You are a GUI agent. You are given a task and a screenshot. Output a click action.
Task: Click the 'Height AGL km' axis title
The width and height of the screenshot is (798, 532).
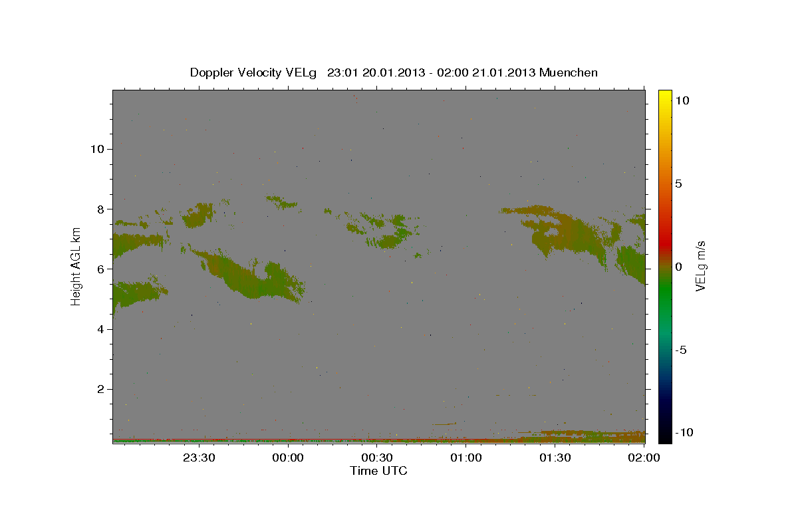tap(76, 266)
